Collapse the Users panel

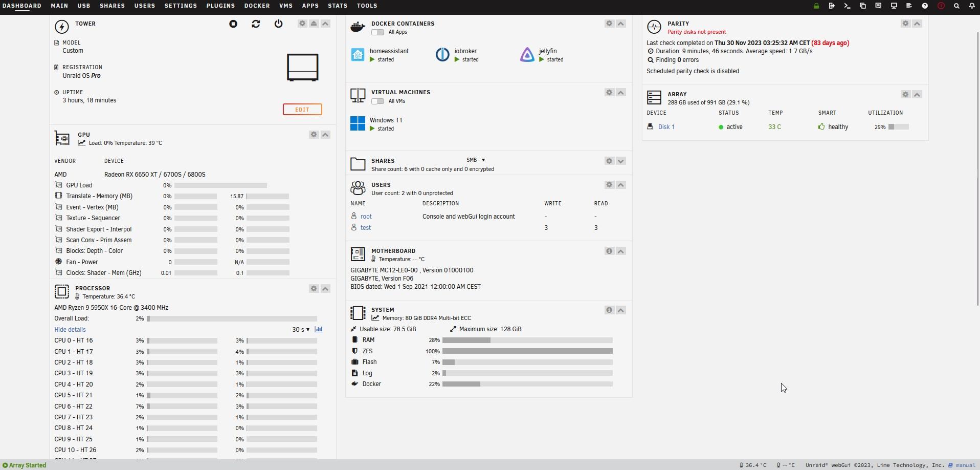tap(620, 185)
